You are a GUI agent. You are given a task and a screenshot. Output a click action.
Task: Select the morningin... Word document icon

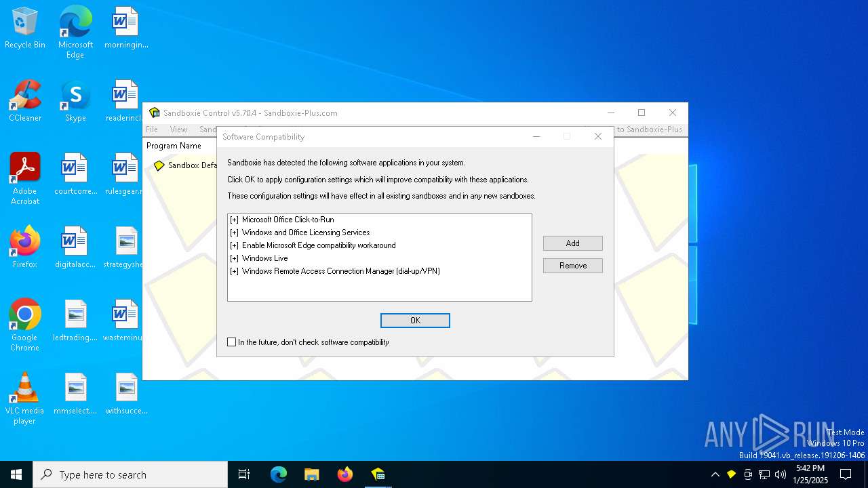126,28
